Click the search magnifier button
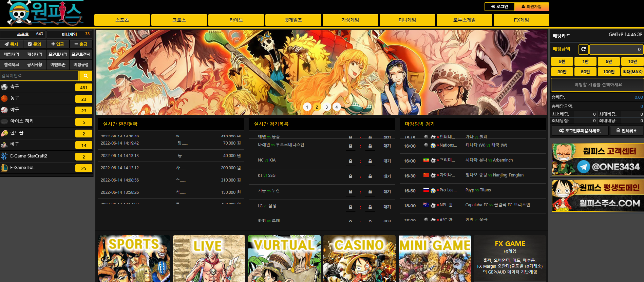644x282 pixels. click(86, 76)
